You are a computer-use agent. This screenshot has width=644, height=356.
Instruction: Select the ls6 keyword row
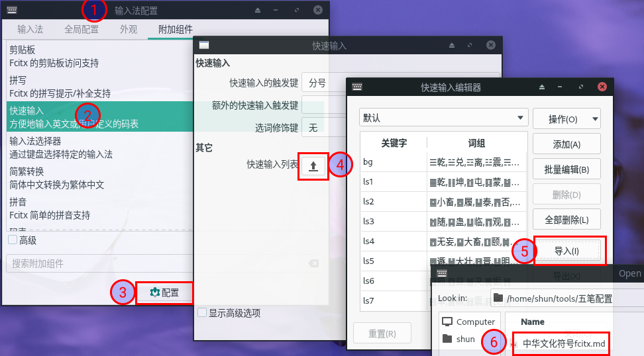[x=396, y=281]
